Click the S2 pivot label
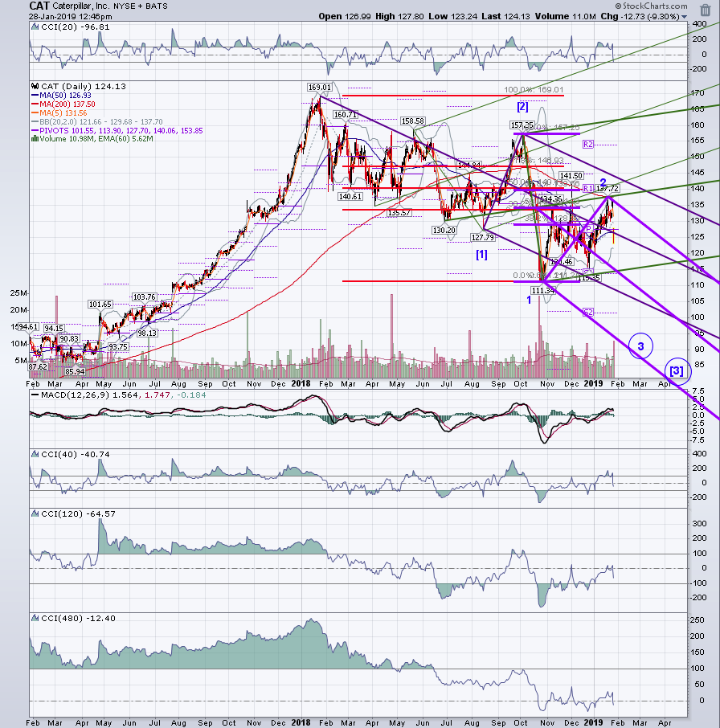 click(x=588, y=312)
